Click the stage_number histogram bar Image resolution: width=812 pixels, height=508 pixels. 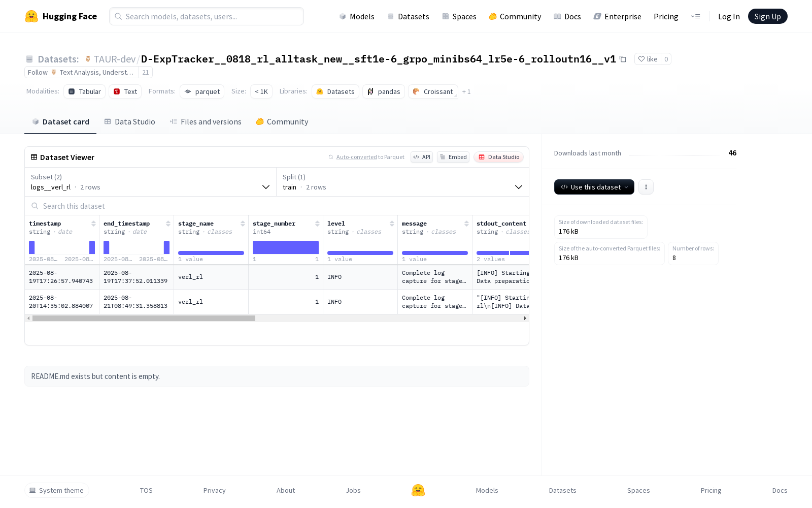coord(286,247)
